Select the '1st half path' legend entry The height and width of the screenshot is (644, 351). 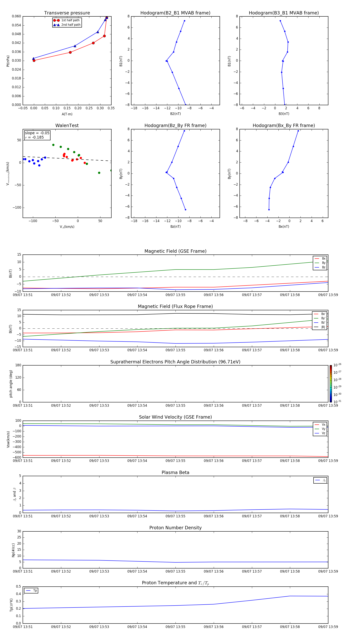(66, 20)
